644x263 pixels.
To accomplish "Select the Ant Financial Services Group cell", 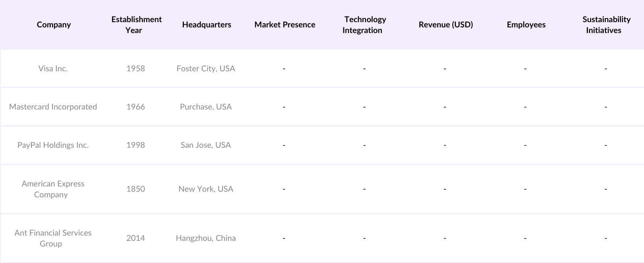I will [x=53, y=238].
